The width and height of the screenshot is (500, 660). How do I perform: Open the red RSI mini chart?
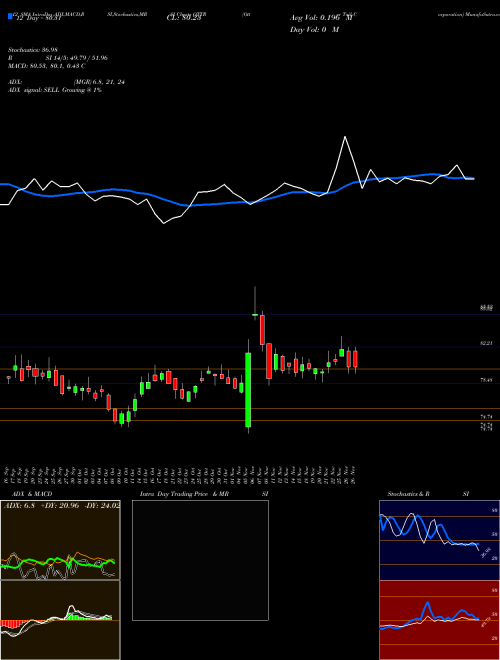point(439,620)
